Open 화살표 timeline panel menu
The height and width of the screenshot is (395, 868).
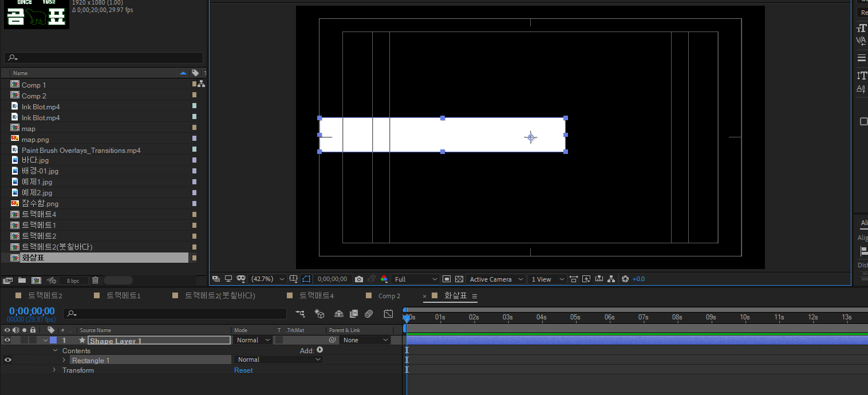(x=475, y=296)
